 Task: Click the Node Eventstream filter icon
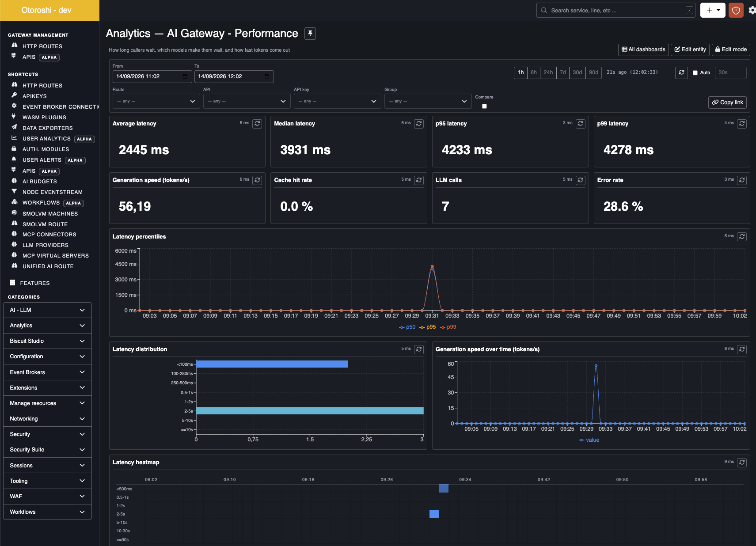tap(14, 191)
